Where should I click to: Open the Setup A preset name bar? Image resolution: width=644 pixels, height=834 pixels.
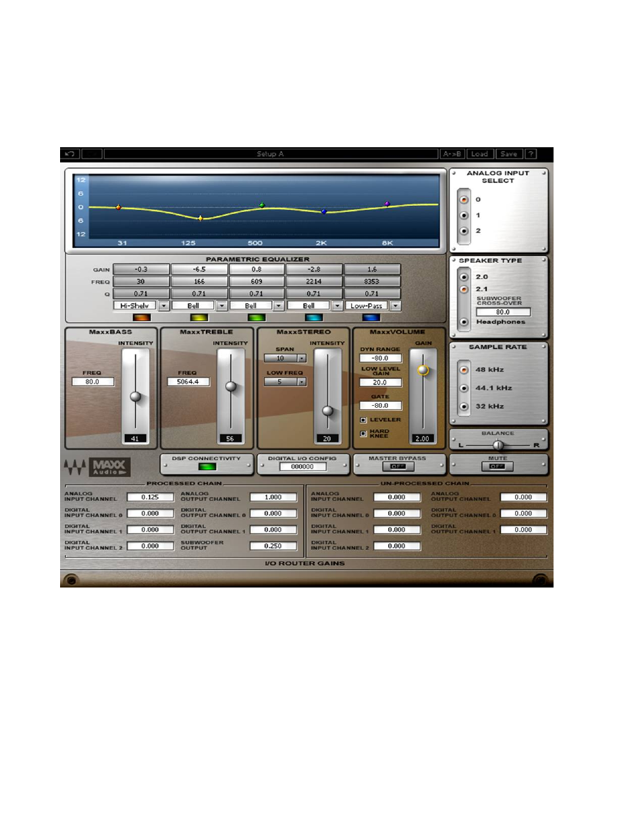(x=271, y=154)
